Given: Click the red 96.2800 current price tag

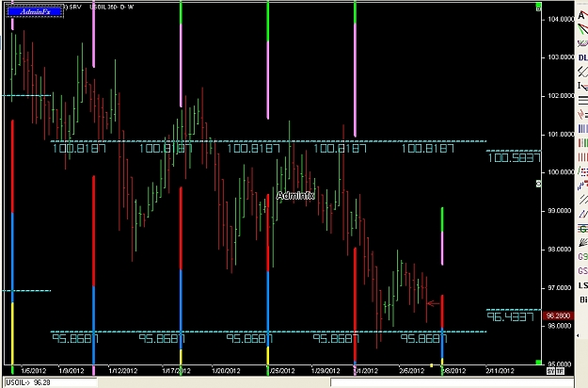Looking at the screenshot, I should pyautogui.click(x=559, y=315).
